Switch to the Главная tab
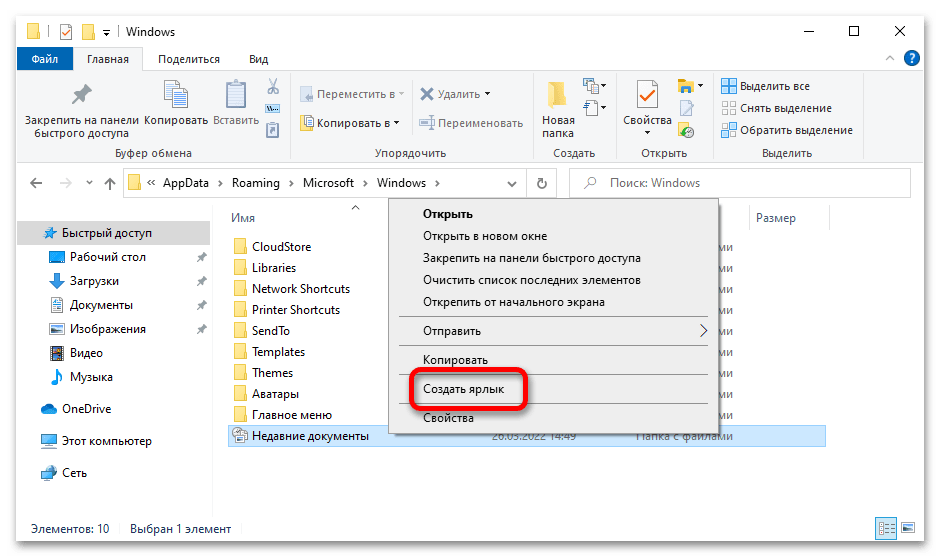This screenshot has height=557, width=940. (x=108, y=59)
